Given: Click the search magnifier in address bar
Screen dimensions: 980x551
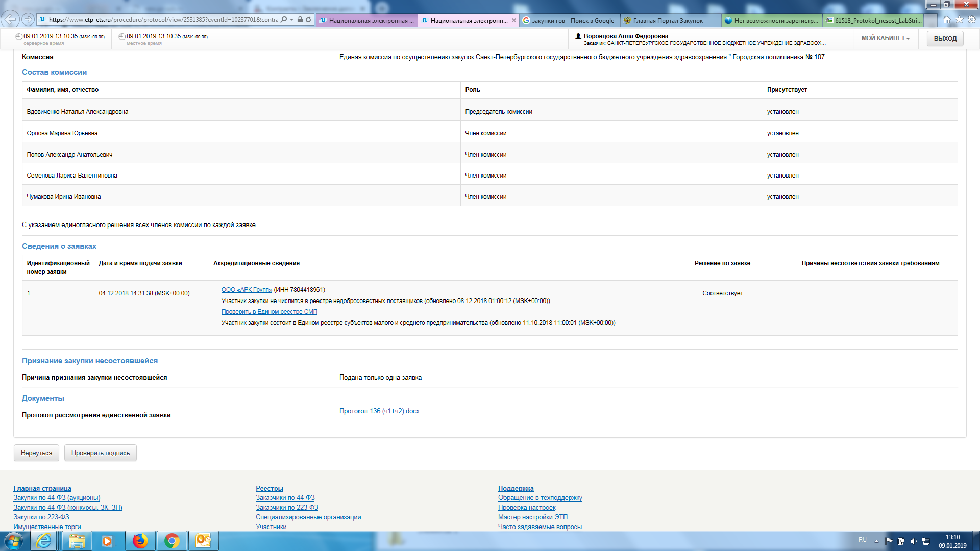Looking at the screenshot, I should pos(284,20).
